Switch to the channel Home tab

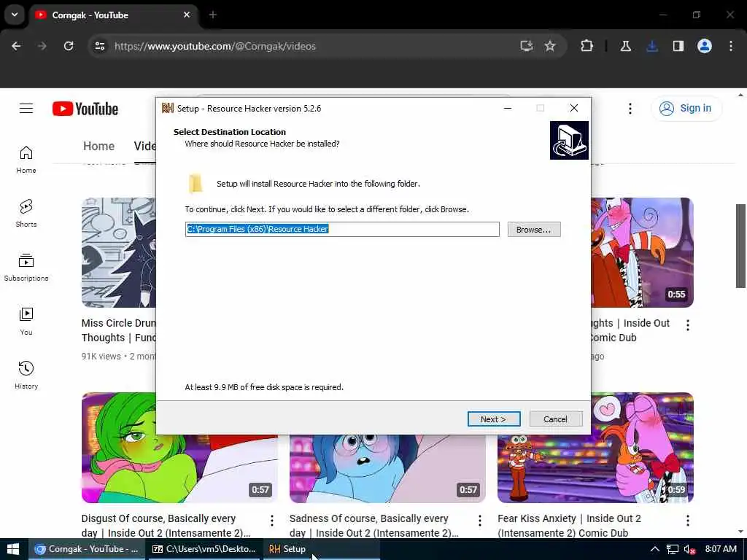click(98, 146)
